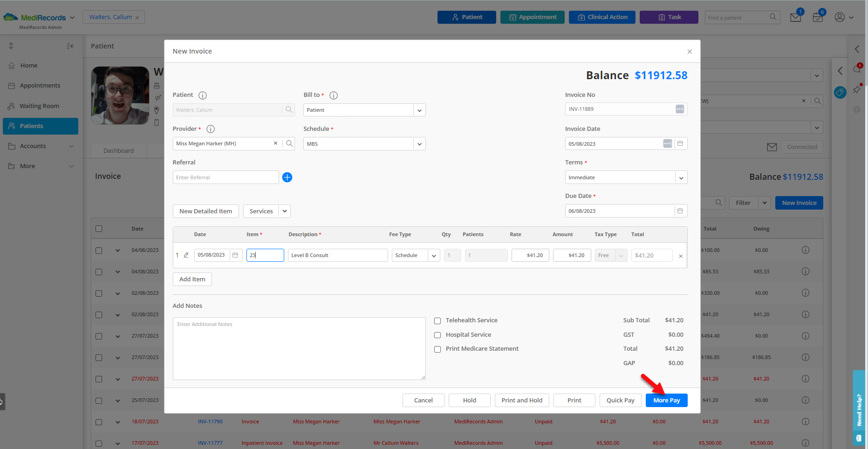Click New Detailed Item button
This screenshot has width=868, height=449.
(205, 211)
